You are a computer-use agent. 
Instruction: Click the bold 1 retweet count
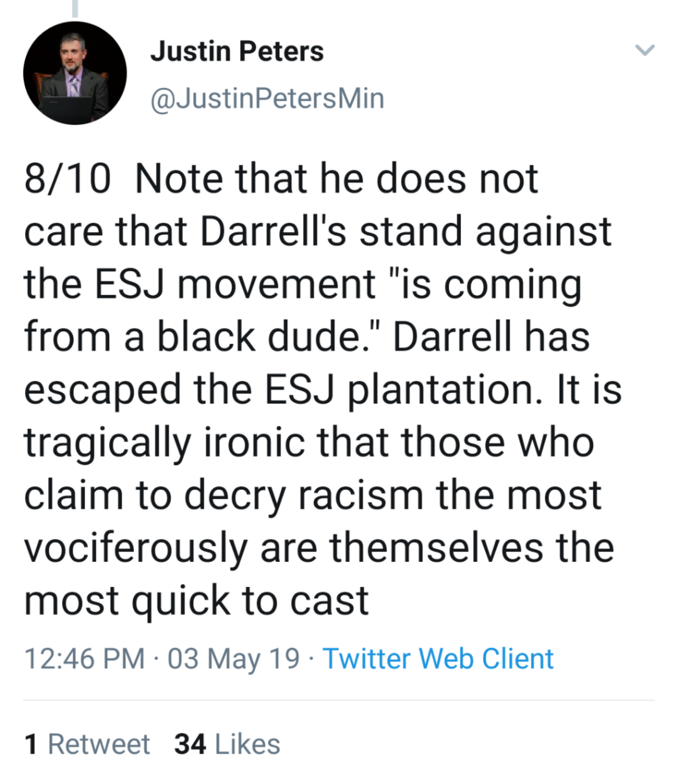[x=31, y=744]
